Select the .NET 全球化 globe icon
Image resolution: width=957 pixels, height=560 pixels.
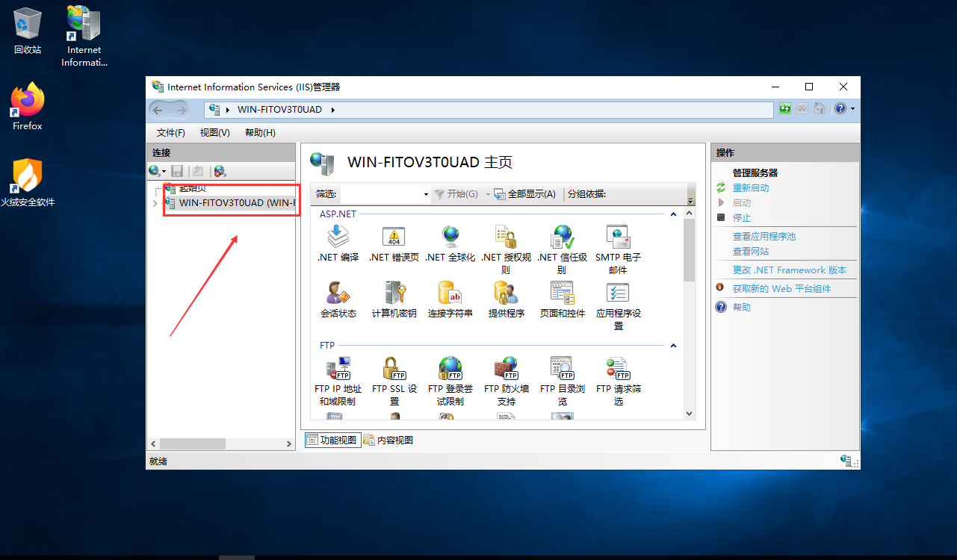pos(450,237)
